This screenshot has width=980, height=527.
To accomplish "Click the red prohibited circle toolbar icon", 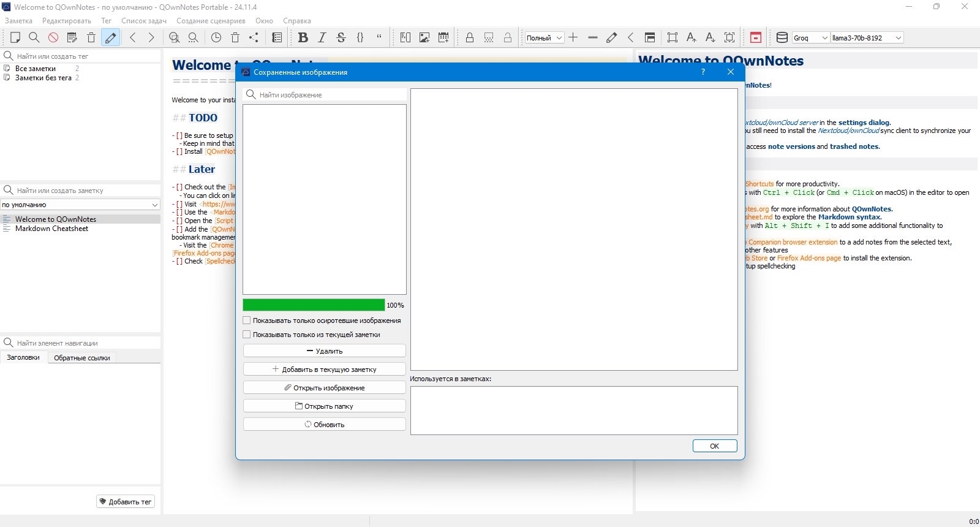I will point(53,37).
